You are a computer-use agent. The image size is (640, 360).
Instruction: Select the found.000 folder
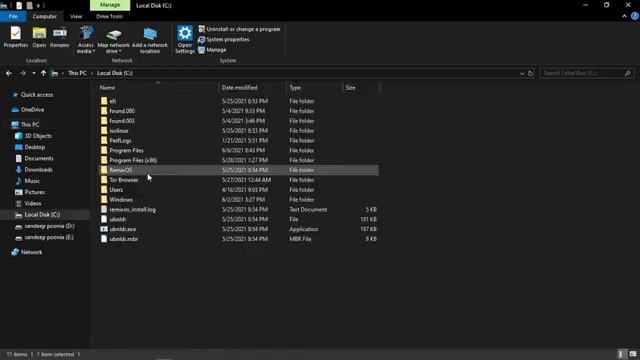122,111
